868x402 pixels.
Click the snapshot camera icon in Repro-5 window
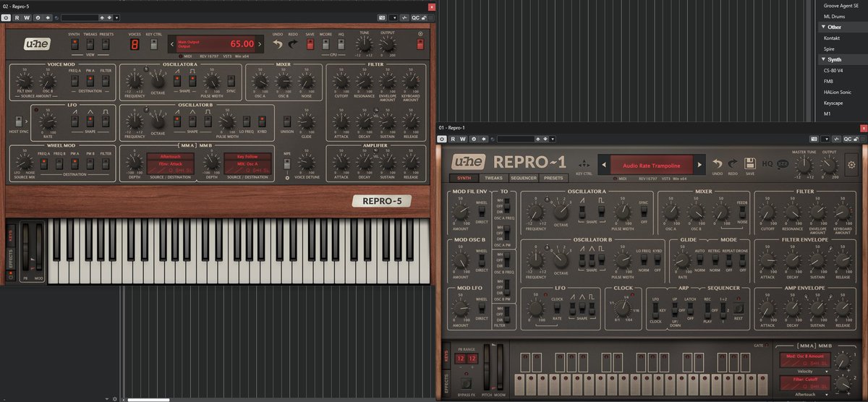tap(381, 17)
